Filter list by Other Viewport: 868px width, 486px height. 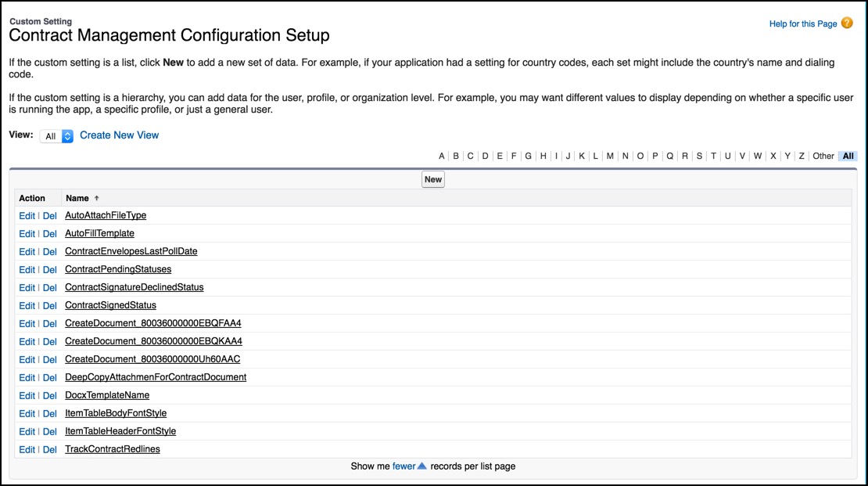pos(823,156)
